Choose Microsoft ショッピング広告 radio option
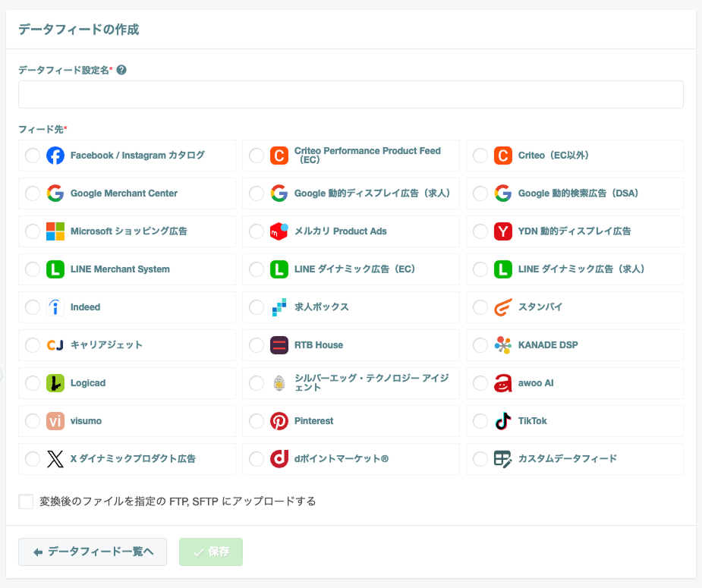The image size is (702, 588). [32, 231]
